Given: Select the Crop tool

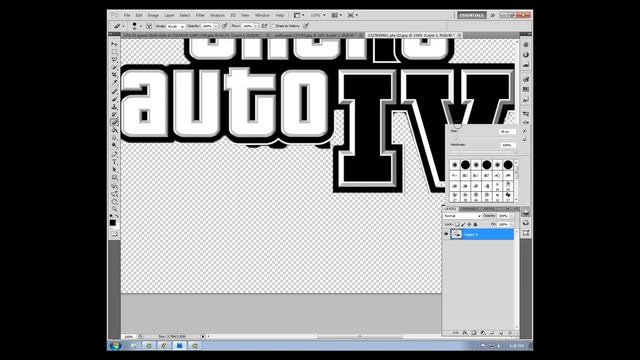Looking at the screenshot, I should click(114, 75).
